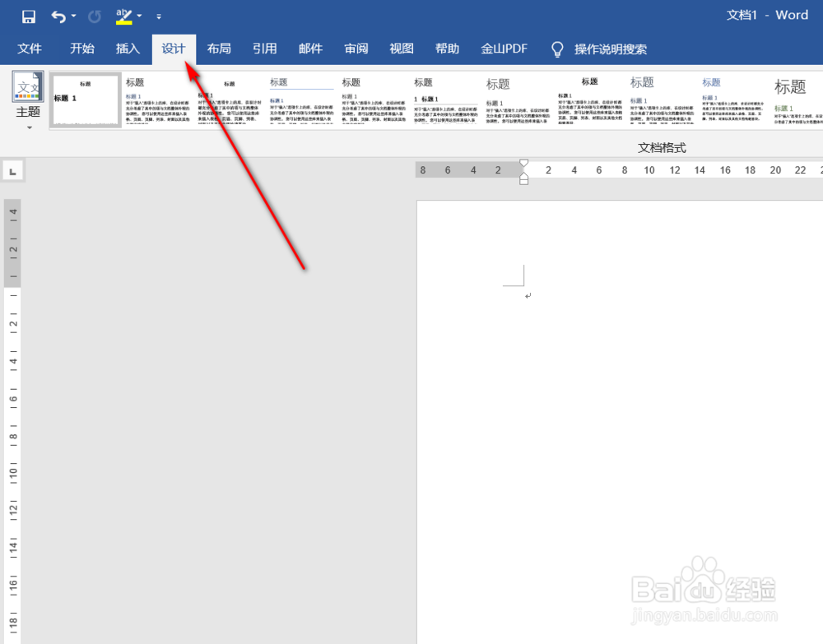Switch to the 帮助 tab

447,49
